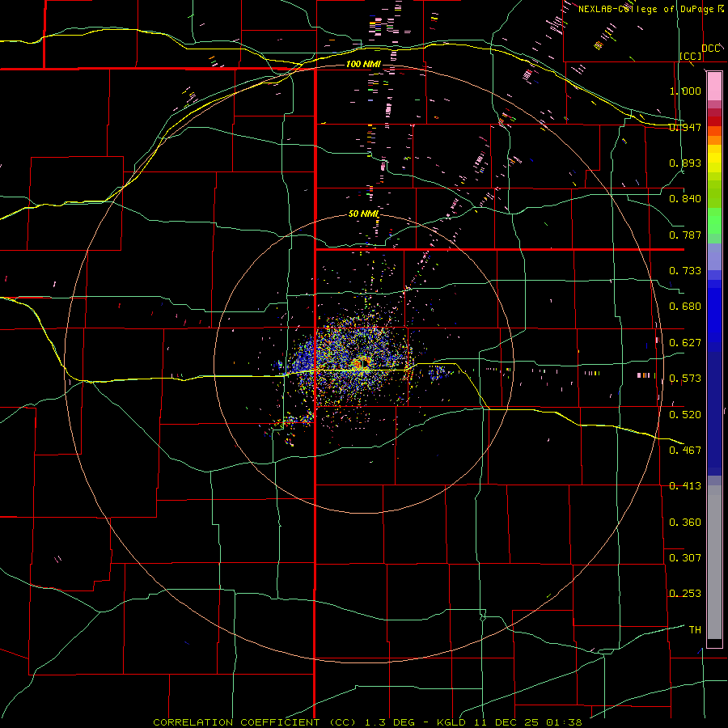Click the TH threshold label
This screenshot has height=728, width=728.
click(695, 630)
